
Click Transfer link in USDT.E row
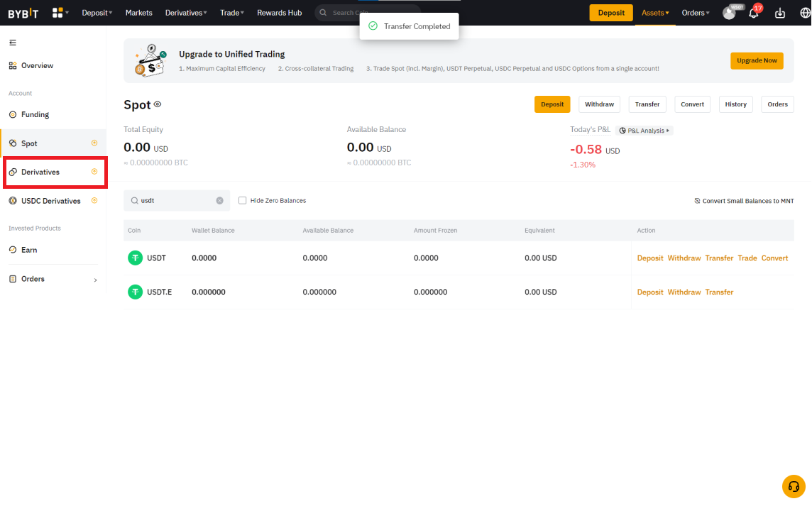click(719, 292)
